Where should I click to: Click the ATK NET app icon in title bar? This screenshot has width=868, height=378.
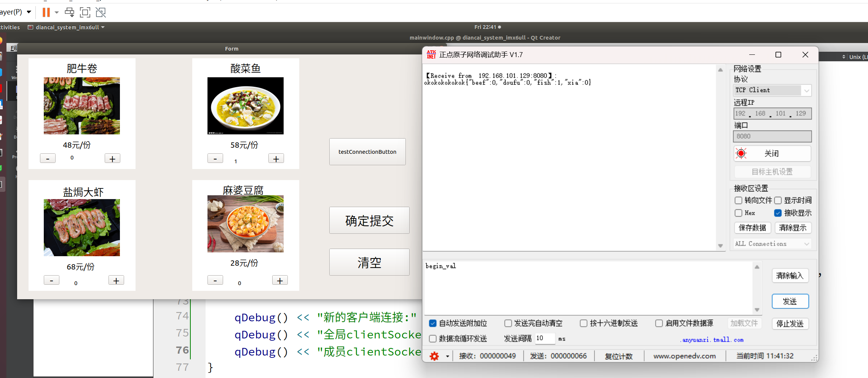431,54
